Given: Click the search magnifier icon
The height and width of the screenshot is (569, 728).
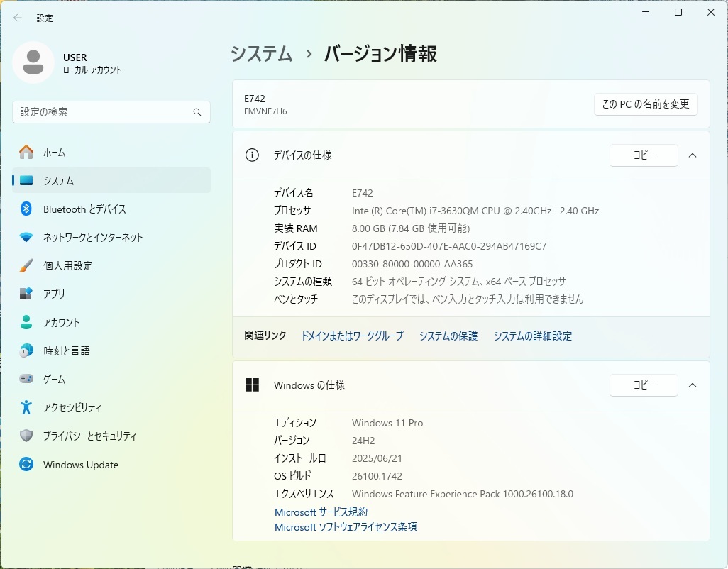Looking at the screenshot, I should click(197, 112).
